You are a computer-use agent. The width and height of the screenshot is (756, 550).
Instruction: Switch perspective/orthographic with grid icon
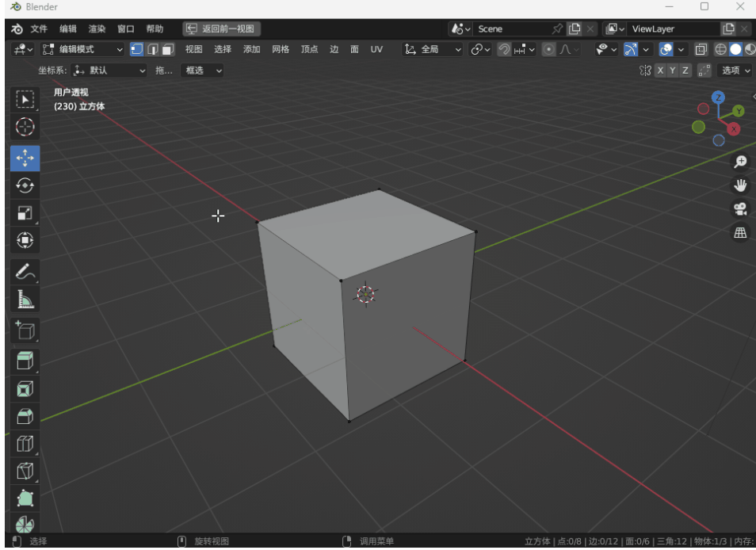coord(740,233)
